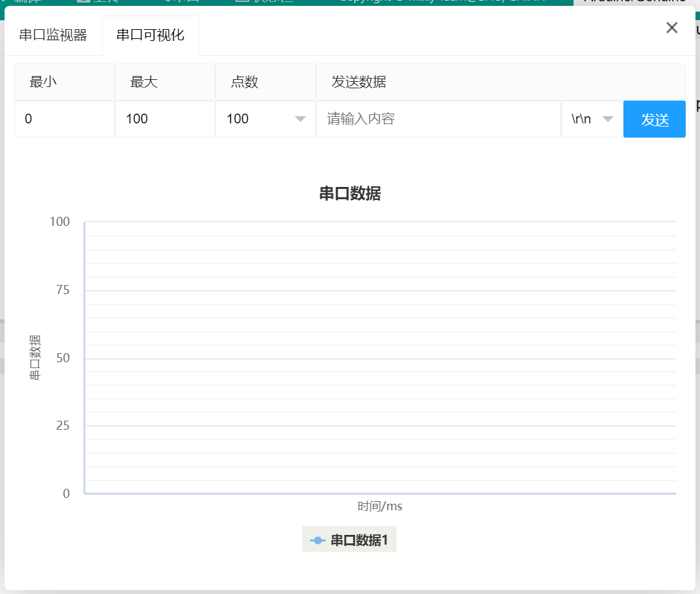Switch to the 串口监视器 tab
Image resolution: width=700 pixels, height=594 pixels.
[x=53, y=35]
